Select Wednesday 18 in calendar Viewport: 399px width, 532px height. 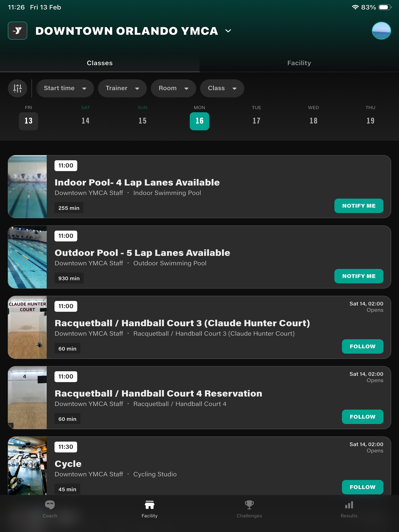(x=313, y=121)
